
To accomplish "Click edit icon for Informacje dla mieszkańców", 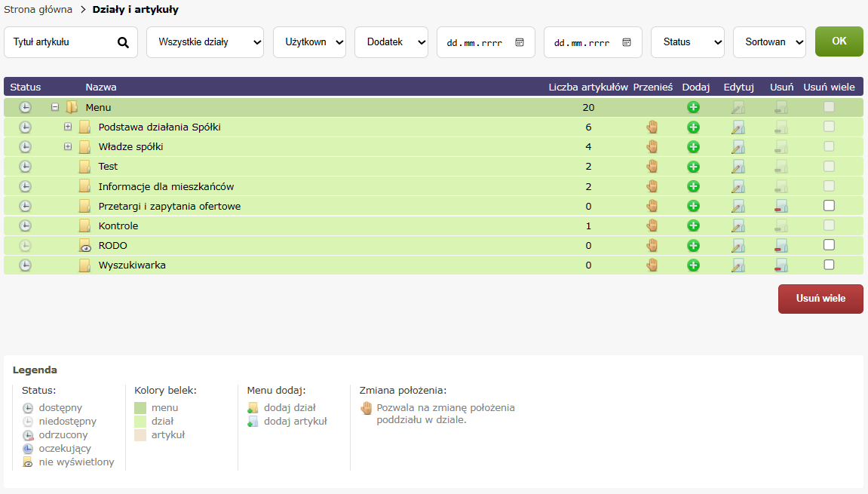I will (738, 186).
